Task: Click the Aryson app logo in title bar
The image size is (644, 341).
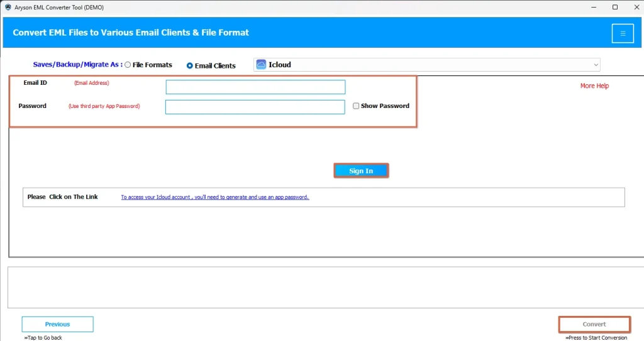Action: pyautogui.click(x=8, y=7)
